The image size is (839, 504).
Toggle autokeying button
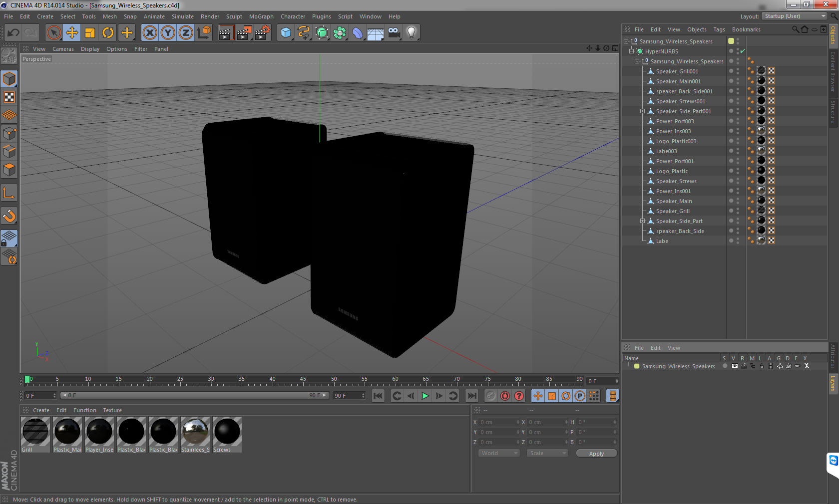pyautogui.click(x=505, y=396)
